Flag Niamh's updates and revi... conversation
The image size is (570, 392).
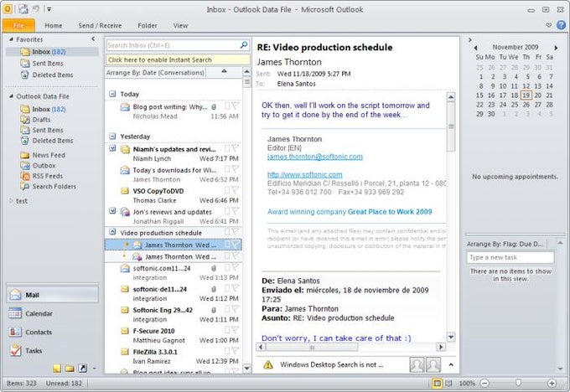[x=236, y=148]
